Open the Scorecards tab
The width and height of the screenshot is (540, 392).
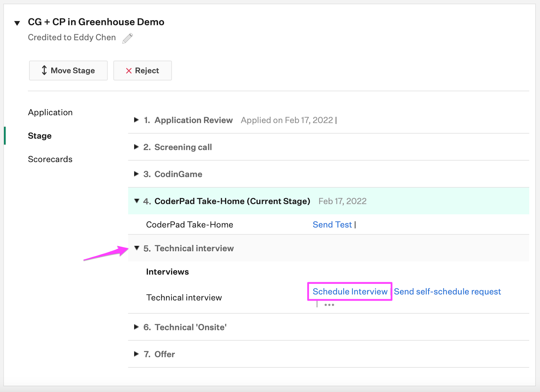tap(50, 159)
